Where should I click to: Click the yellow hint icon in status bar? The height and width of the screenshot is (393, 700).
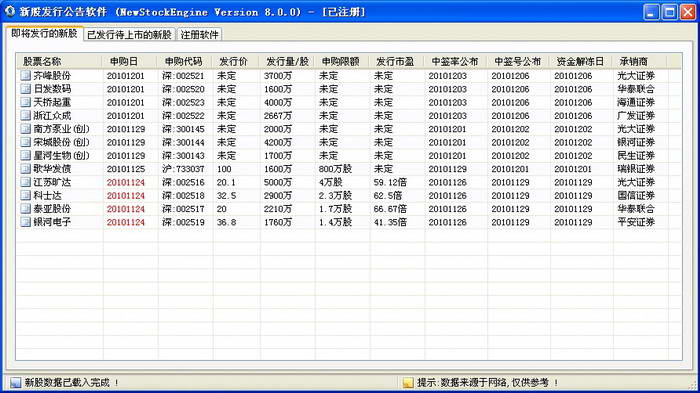pyautogui.click(x=408, y=383)
